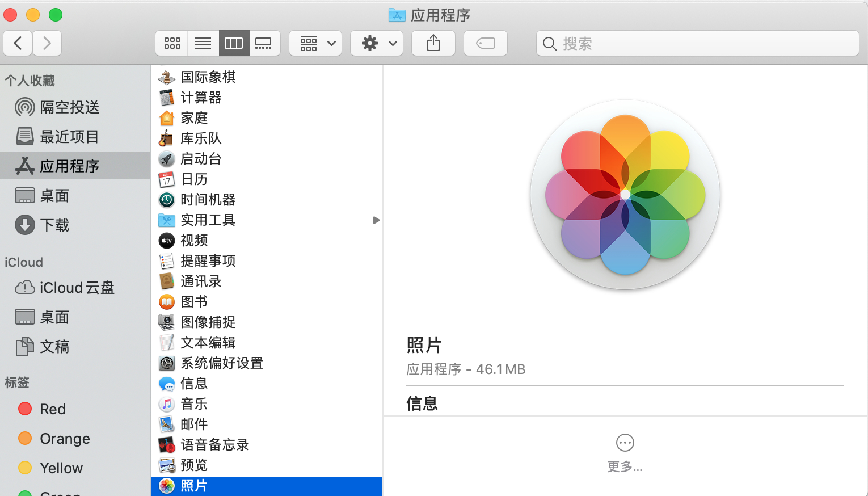Image resolution: width=868 pixels, height=496 pixels.
Task: Expand the 实用工具 folder
Action: point(376,220)
